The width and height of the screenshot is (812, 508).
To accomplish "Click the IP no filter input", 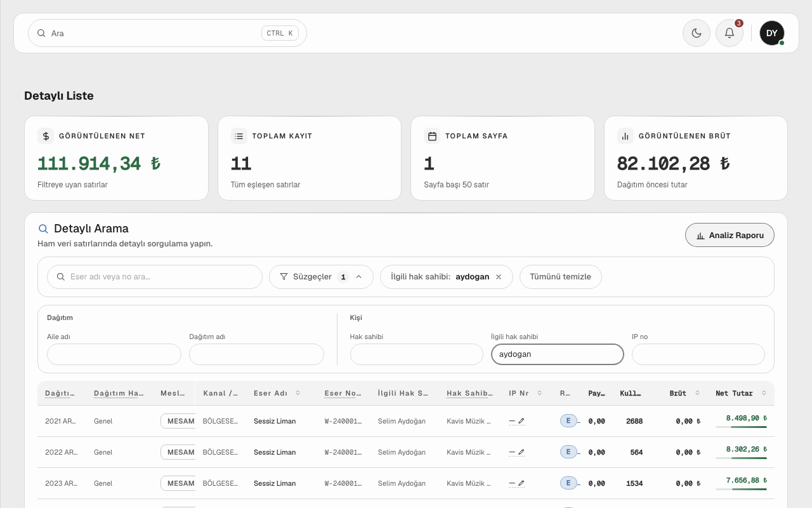I will pos(698,354).
